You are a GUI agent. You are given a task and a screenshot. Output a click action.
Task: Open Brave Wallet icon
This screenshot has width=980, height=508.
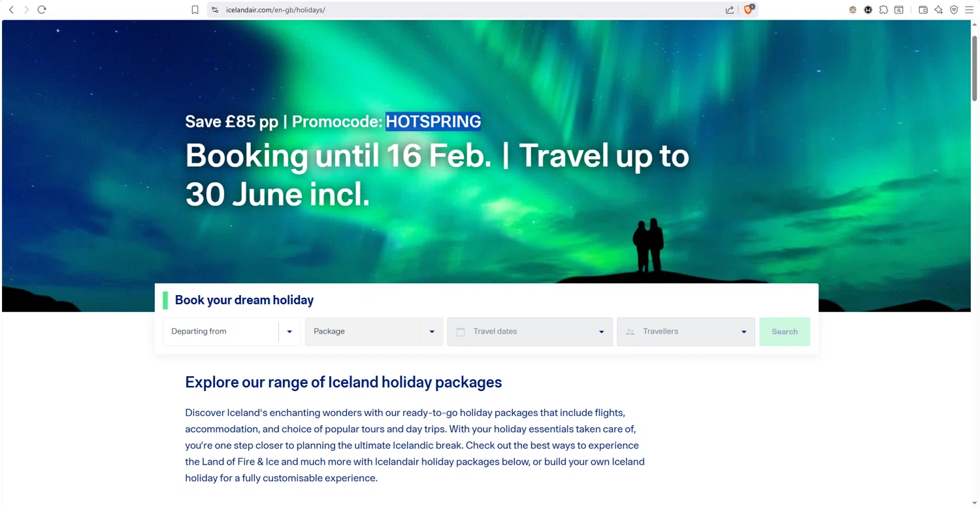click(923, 10)
